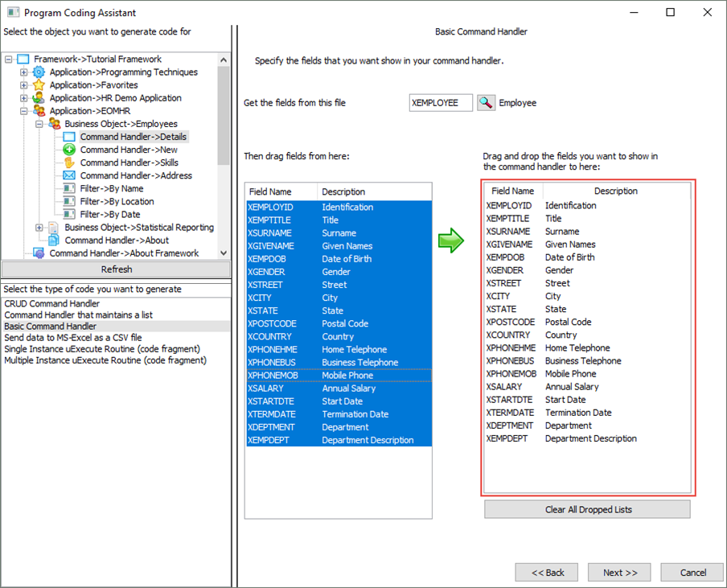Click the green plus New handler icon
This screenshot has height=588, width=727.
click(69, 150)
